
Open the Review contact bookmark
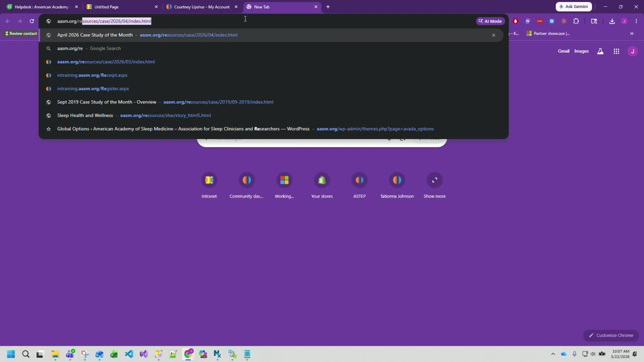coord(21,34)
